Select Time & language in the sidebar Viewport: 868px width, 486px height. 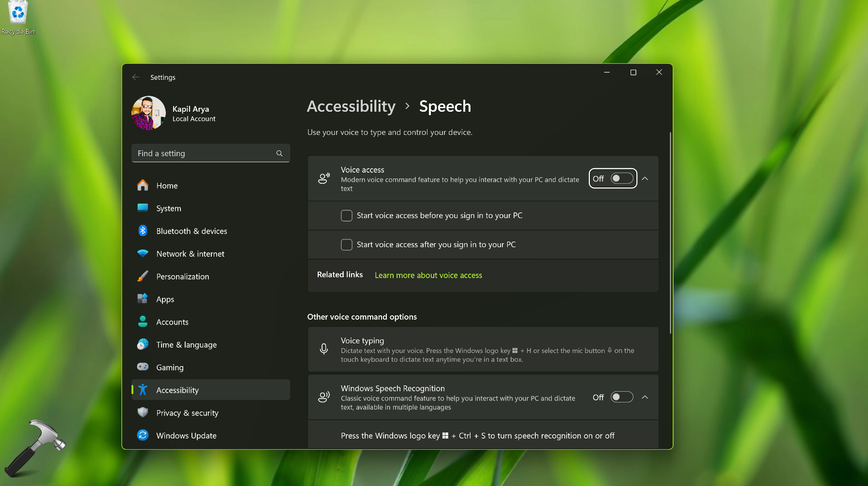pyautogui.click(x=186, y=345)
